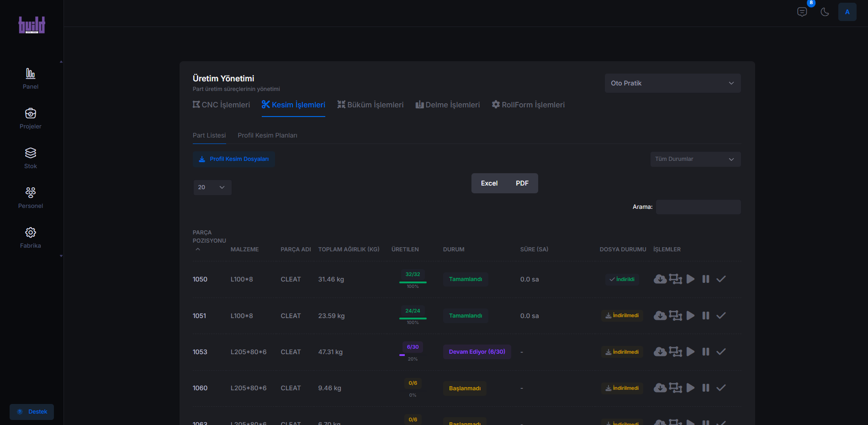Mark part 1060 complete with the check icon
868x425 pixels.
721,388
